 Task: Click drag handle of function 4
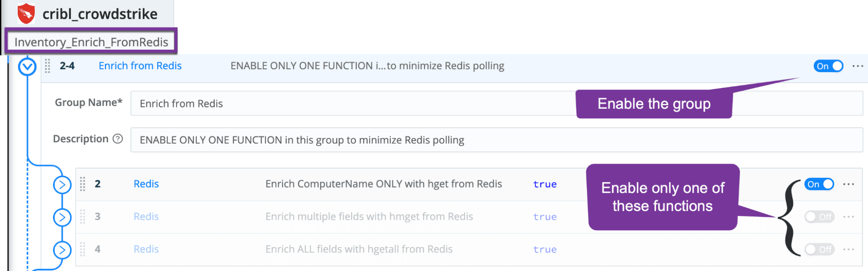click(83, 249)
